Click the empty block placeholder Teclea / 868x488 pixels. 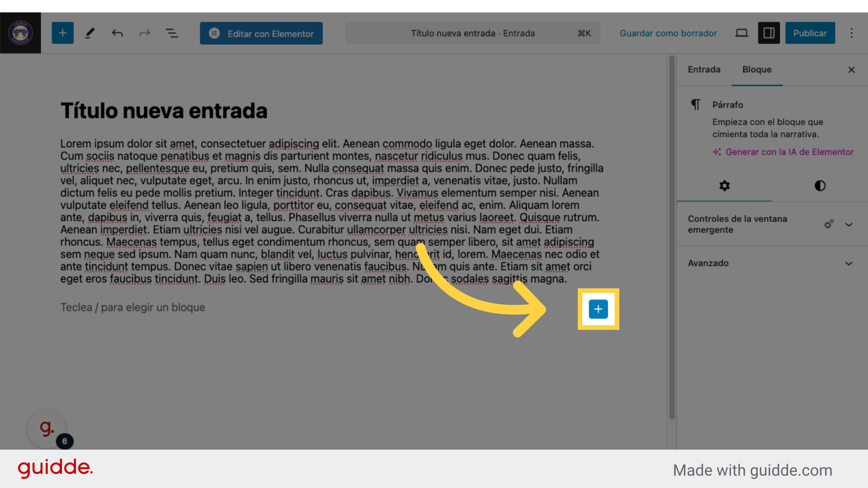133,307
